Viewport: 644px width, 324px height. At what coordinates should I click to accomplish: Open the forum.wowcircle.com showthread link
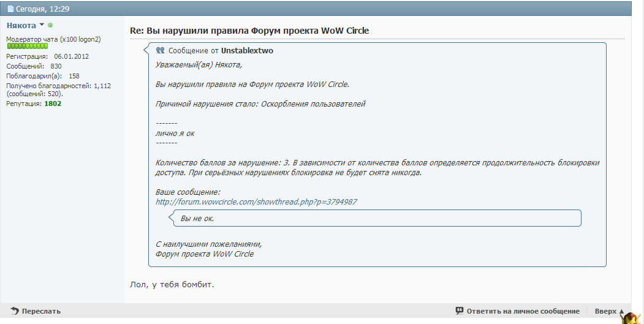[256, 202]
